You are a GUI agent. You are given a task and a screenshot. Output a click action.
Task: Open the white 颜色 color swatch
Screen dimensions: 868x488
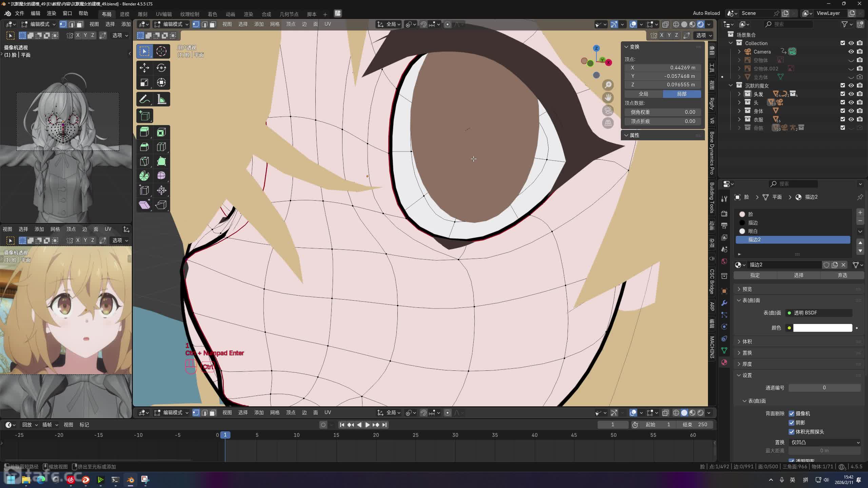pyautogui.click(x=822, y=328)
